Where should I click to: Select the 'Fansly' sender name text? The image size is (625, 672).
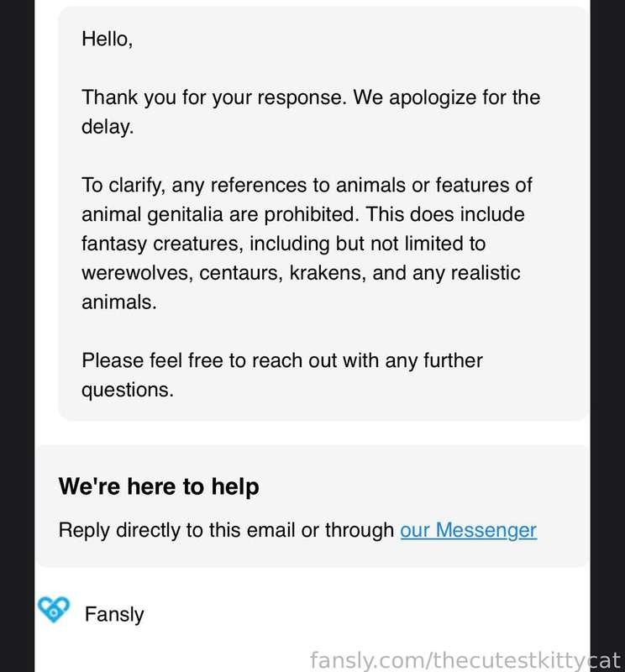coord(114,614)
